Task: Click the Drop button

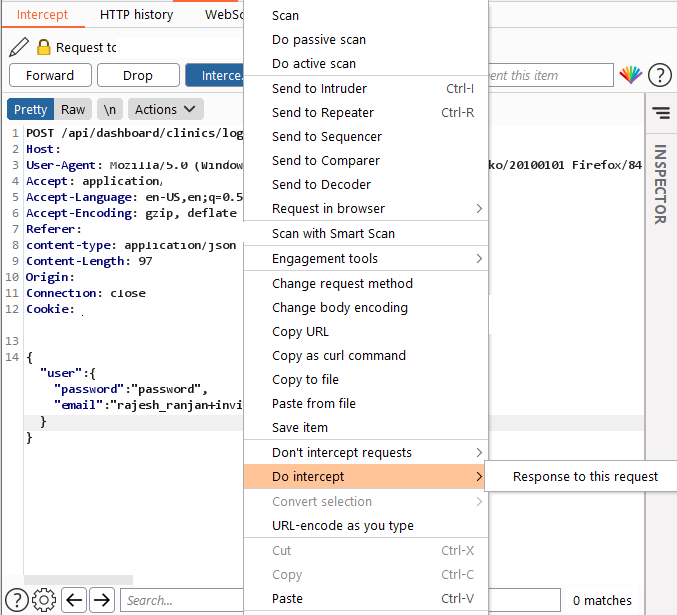Action: [138, 75]
